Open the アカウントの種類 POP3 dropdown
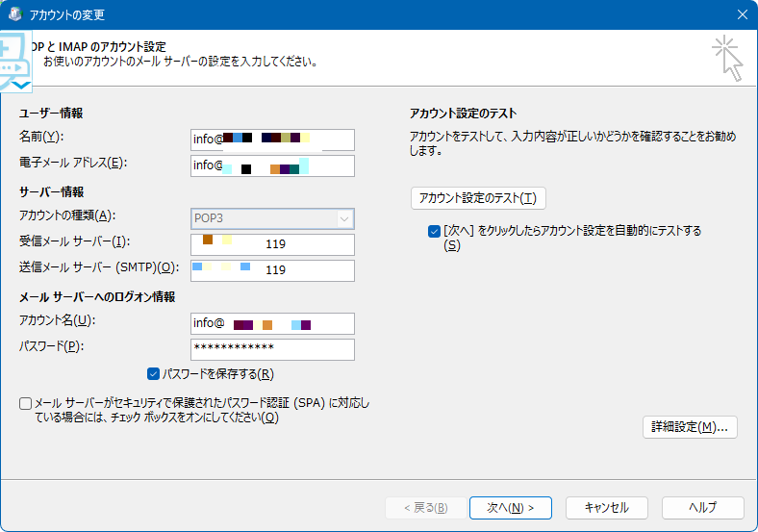 272,218
